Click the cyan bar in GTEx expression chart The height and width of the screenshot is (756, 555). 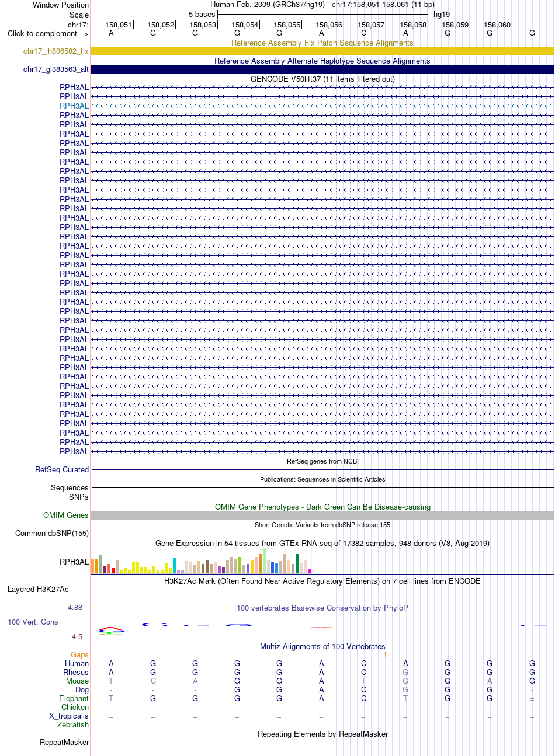coord(175,566)
